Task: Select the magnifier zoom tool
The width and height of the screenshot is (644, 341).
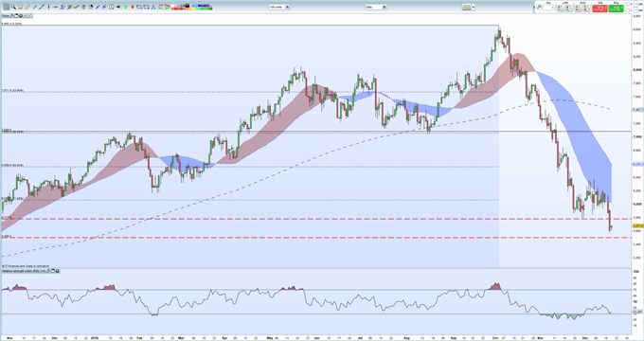Action: [x=13, y=7]
